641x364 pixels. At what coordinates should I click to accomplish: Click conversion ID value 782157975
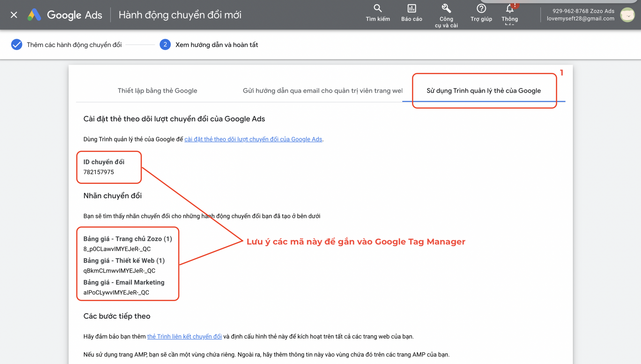(x=98, y=172)
